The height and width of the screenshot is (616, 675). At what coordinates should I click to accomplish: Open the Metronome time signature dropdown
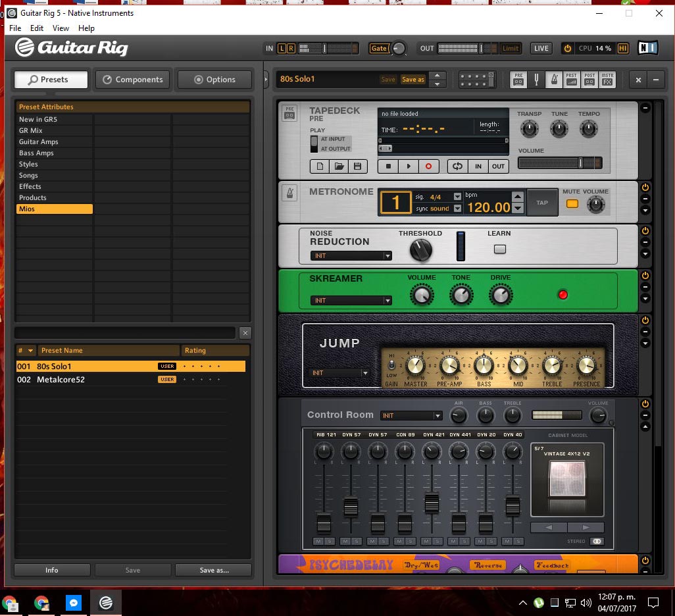(x=457, y=196)
